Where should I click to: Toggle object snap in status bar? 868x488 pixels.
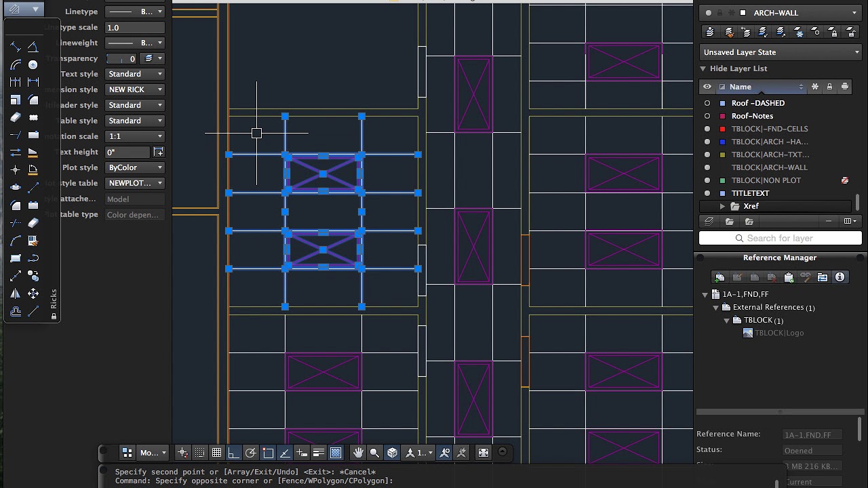point(268,453)
